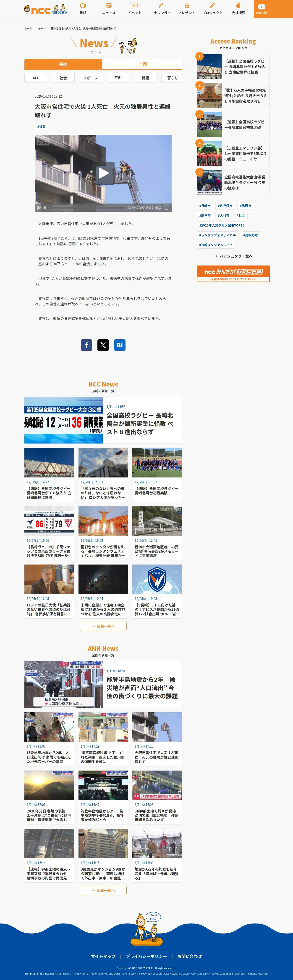The height and width of the screenshot is (980, 293).
Task: Play the video with the center play button
Action: click(103, 173)
